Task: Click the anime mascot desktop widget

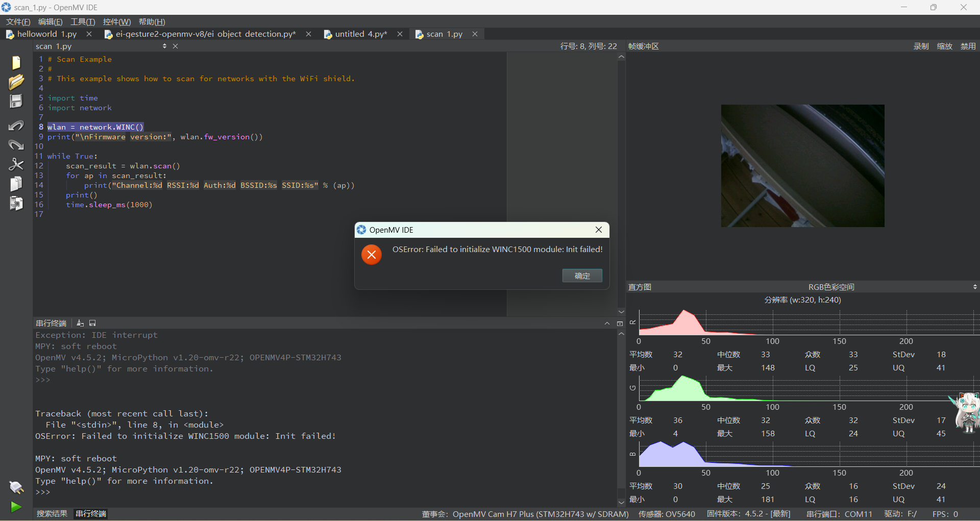Action: [966, 412]
